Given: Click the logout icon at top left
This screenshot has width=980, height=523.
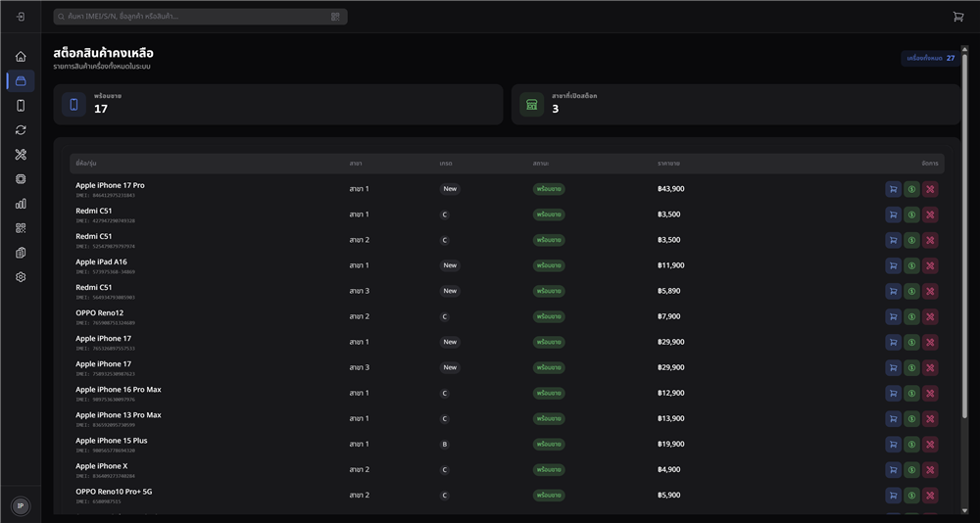Looking at the screenshot, I should pyautogui.click(x=21, y=17).
